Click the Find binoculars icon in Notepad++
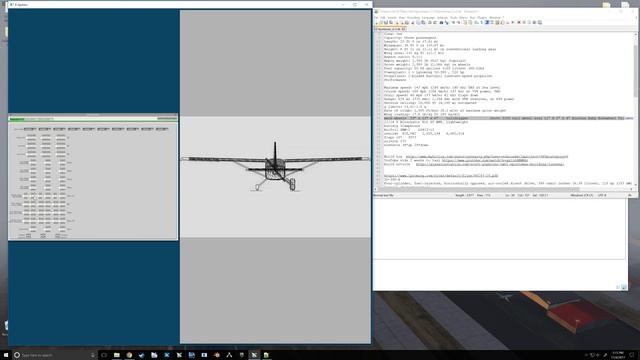Image resolution: width=640 pixels, height=360 pixels. click(x=441, y=22)
